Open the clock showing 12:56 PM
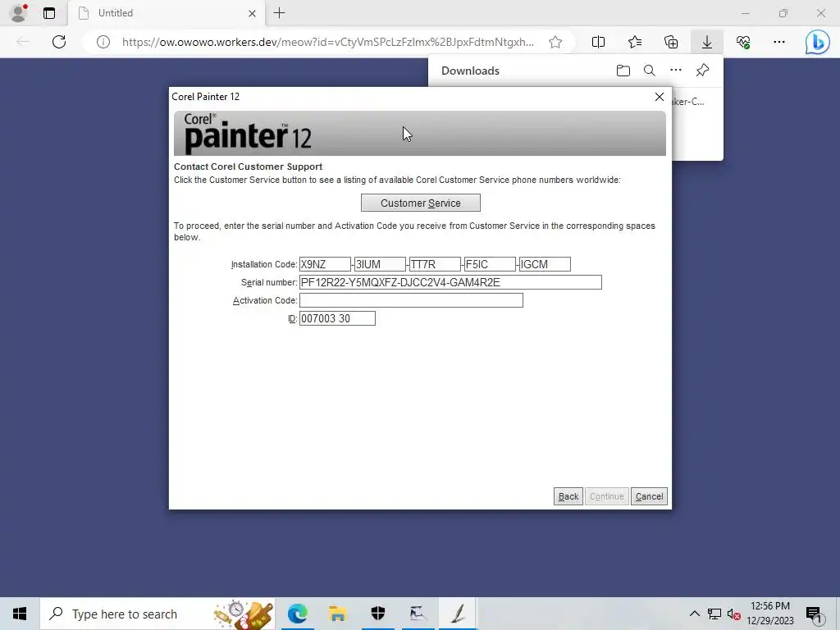The height and width of the screenshot is (630, 840). 770,614
